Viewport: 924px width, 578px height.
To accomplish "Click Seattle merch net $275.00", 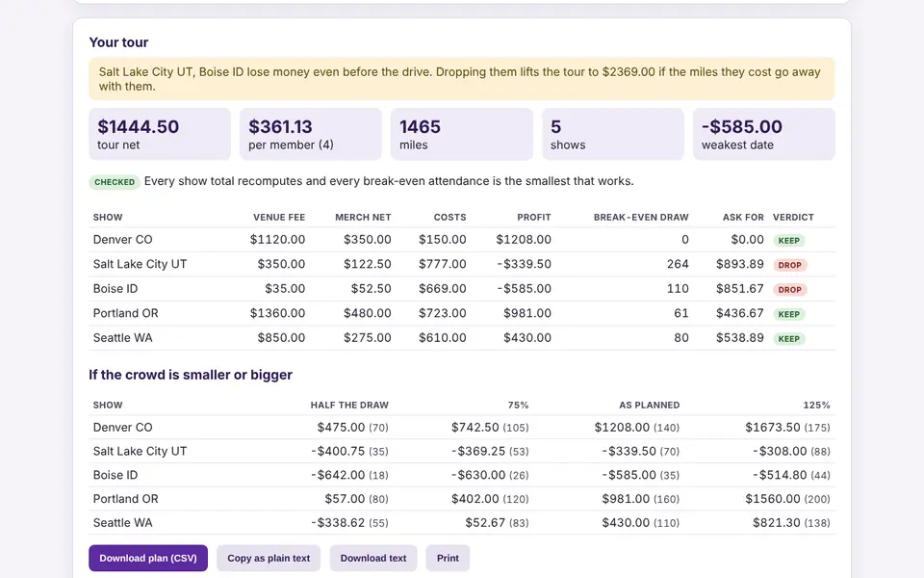I will click(x=368, y=338).
